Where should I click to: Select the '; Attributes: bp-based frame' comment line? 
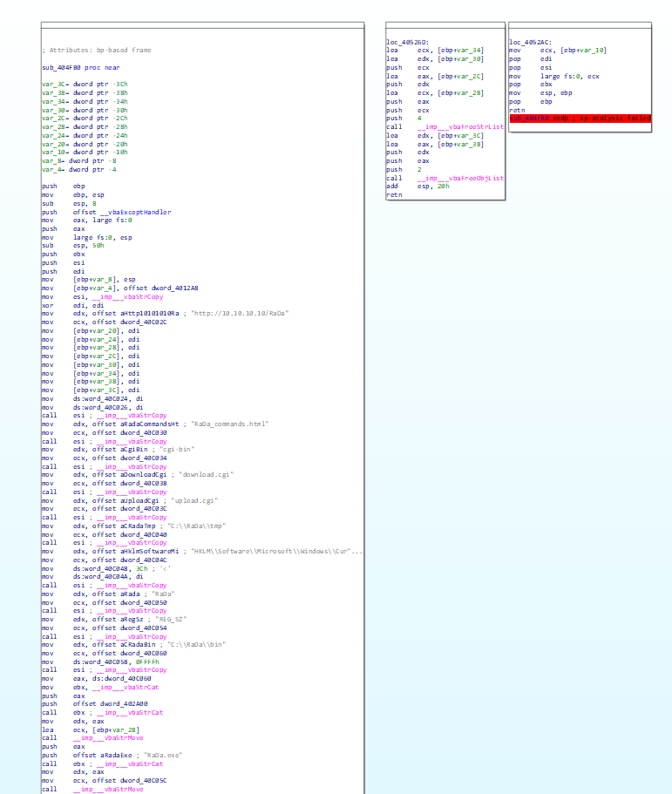click(x=97, y=51)
